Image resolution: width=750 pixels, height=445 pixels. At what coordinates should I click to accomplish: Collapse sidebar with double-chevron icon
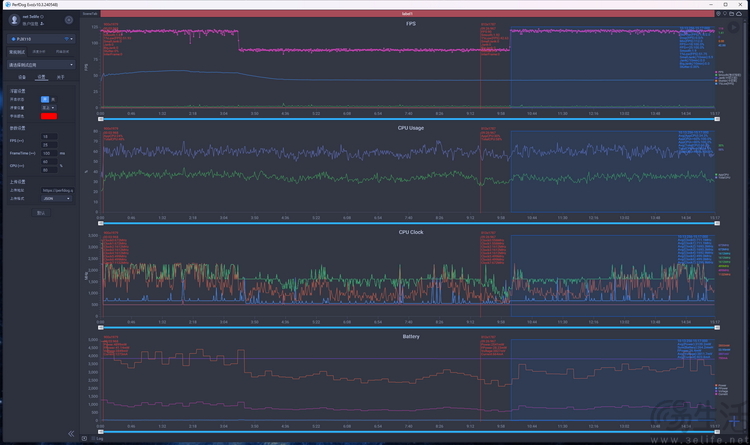(x=71, y=434)
